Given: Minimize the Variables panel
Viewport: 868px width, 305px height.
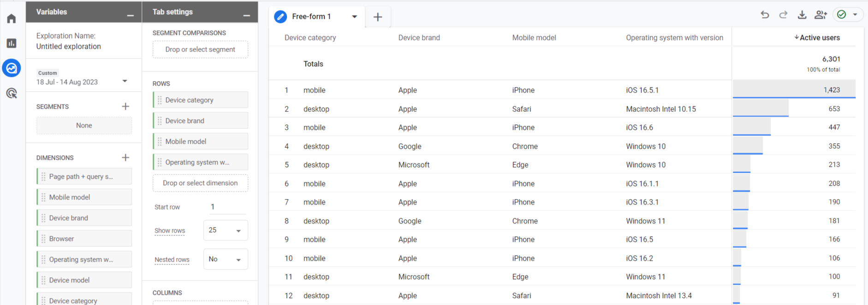Looking at the screenshot, I should coord(130,16).
